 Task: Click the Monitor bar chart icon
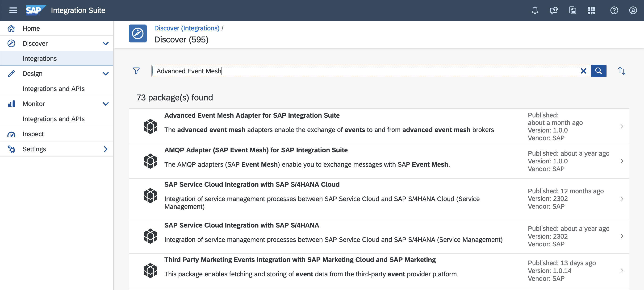(11, 104)
